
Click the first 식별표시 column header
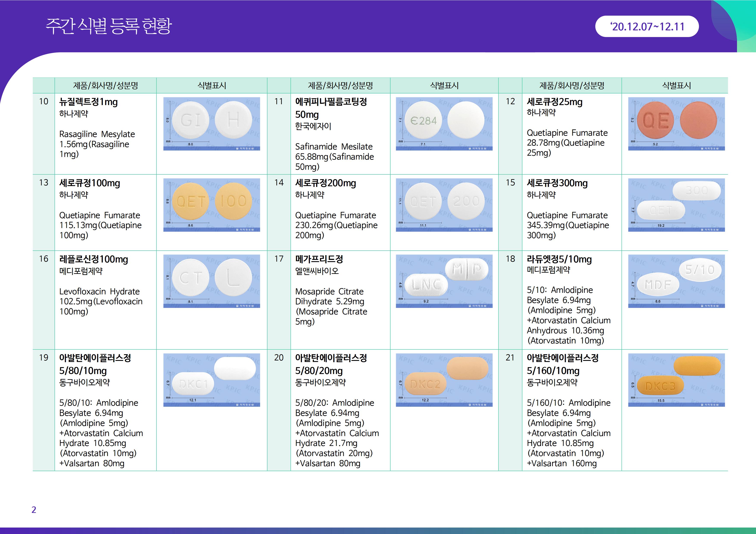pyautogui.click(x=211, y=85)
